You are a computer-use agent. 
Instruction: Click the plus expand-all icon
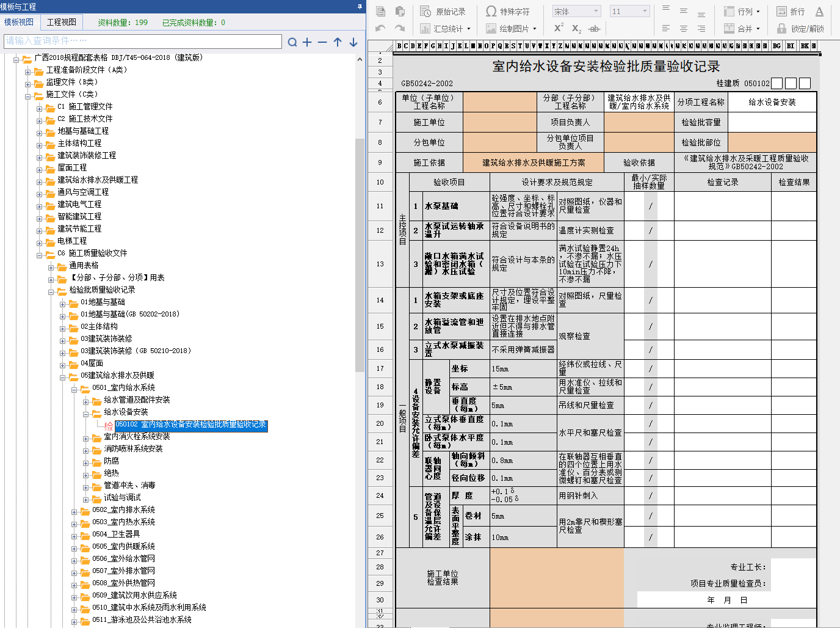click(x=307, y=42)
